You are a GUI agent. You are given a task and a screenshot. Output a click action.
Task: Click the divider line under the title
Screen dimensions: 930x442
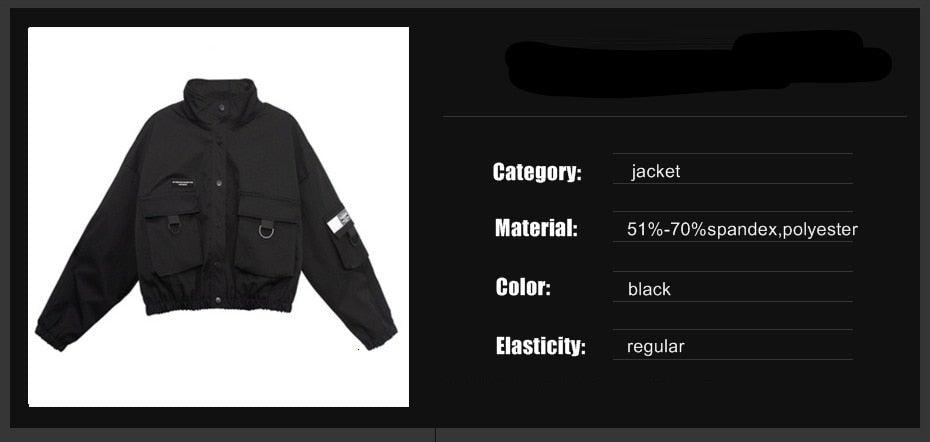674,116
